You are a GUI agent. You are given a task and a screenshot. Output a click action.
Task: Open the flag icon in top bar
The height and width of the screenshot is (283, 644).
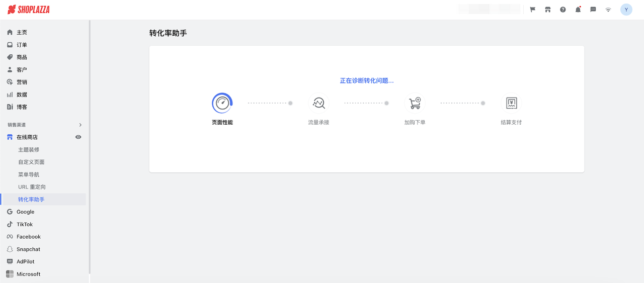[533, 10]
